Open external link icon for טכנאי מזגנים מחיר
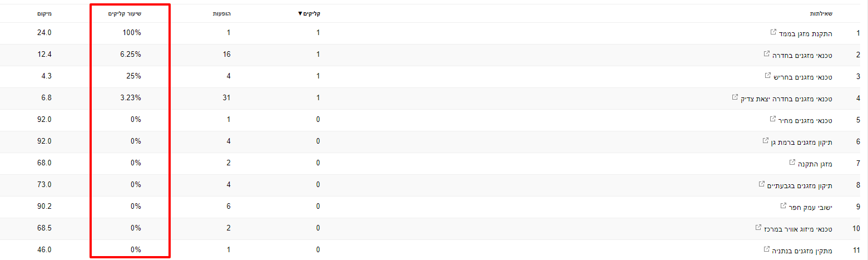This screenshot has height=260, width=868. coord(772,119)
